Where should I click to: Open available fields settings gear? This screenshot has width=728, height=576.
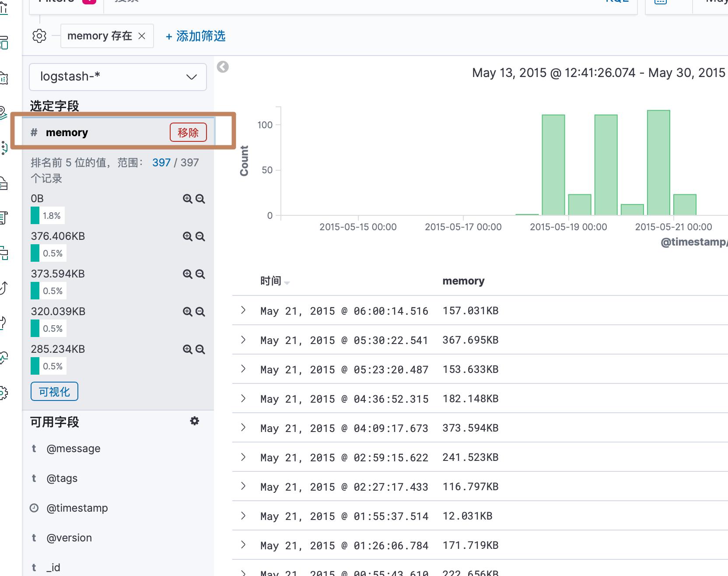(x=195, y=421)
